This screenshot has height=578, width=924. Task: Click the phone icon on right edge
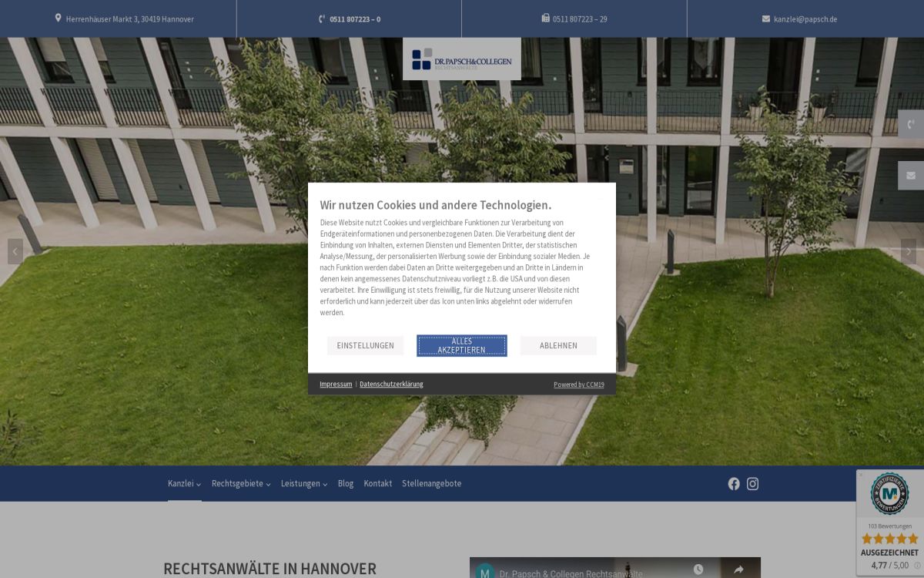pyautogui.click(x=911, y=124)
